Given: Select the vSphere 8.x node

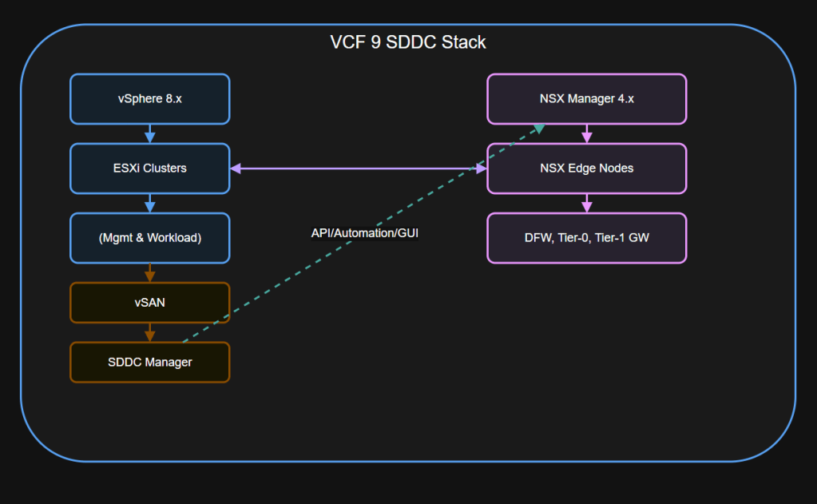Looking at the screenshot, I should point(149,98).
